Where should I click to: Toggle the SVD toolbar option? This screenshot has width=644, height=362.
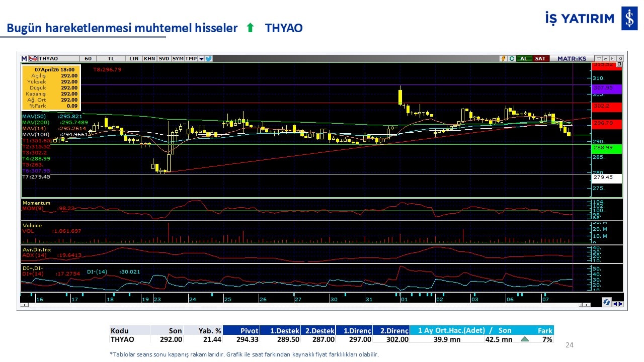click(x=164, y=59)
